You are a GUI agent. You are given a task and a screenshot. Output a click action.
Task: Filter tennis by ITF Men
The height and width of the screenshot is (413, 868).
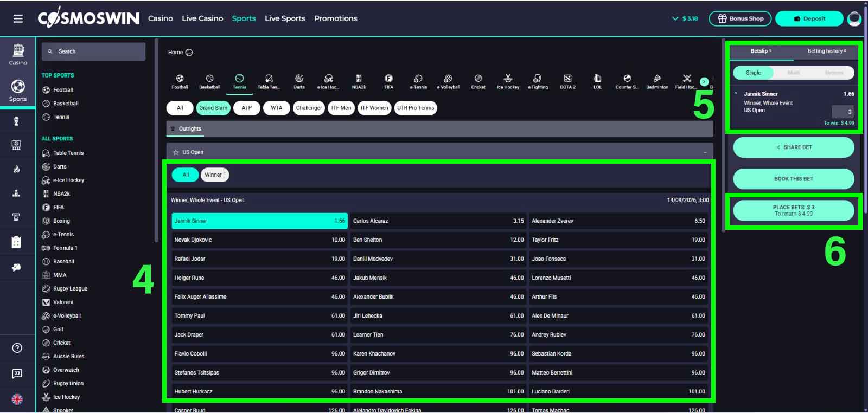click(x=341, y=108)
